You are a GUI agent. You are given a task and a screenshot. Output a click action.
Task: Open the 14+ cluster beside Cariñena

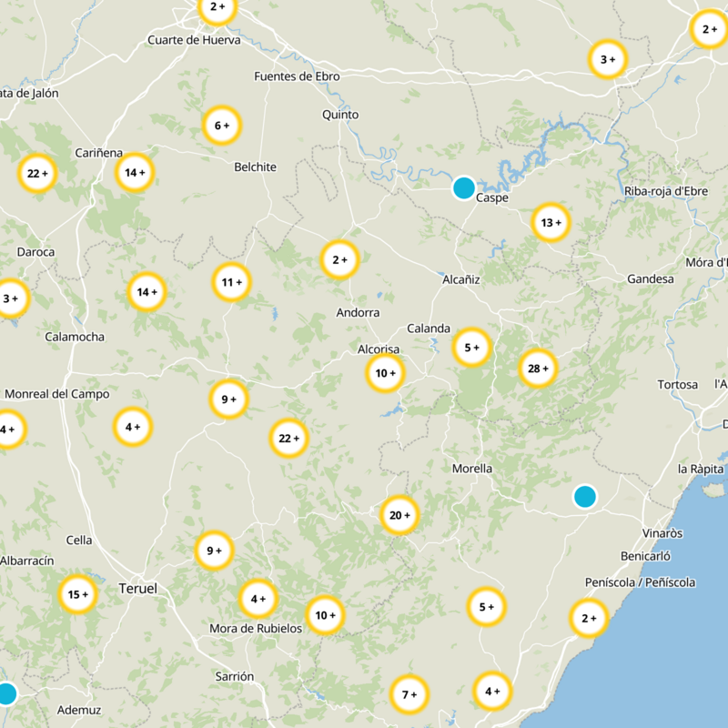point(135,172)
